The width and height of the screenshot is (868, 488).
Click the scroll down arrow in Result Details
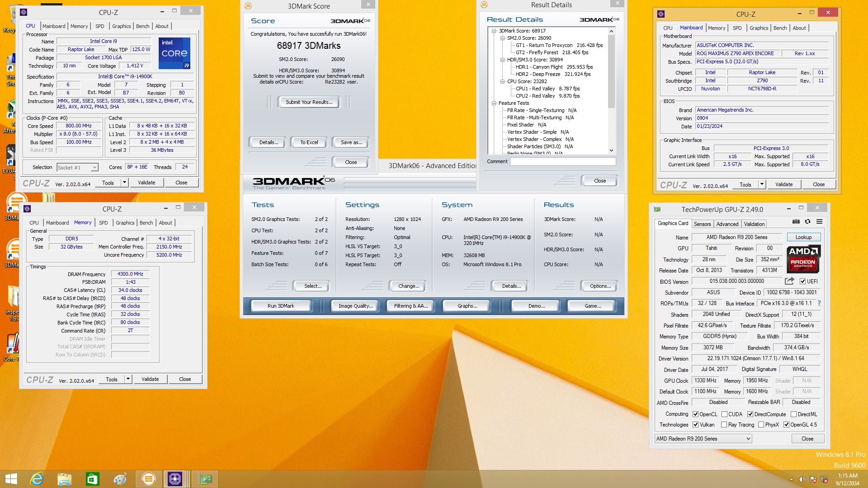pyautogui.click(x=611, y=150)
